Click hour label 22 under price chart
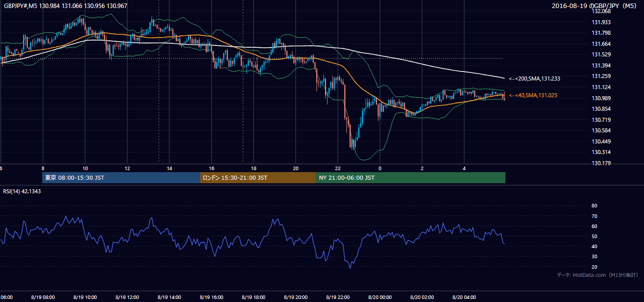This screenshot has height=302, width=644. coord(338,168)
